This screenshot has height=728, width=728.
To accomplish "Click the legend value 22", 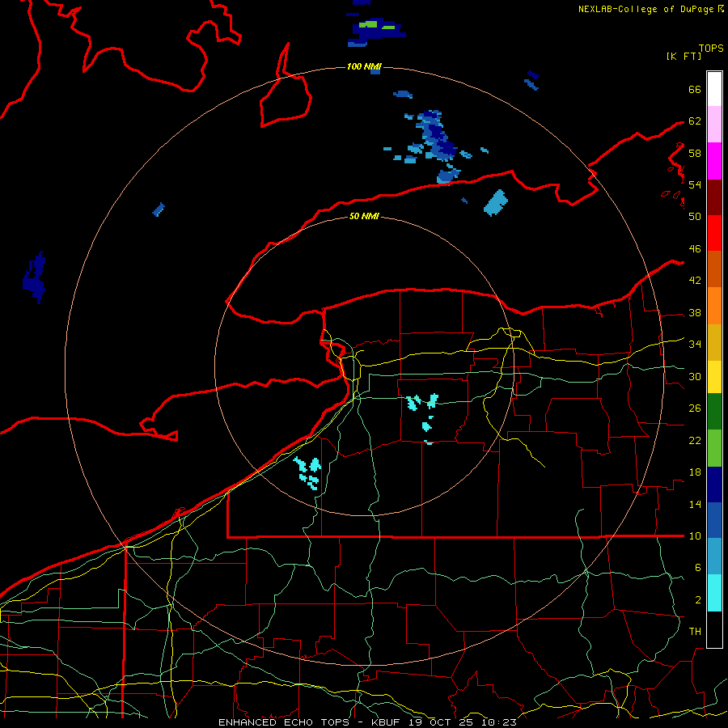I will [695, 440].
